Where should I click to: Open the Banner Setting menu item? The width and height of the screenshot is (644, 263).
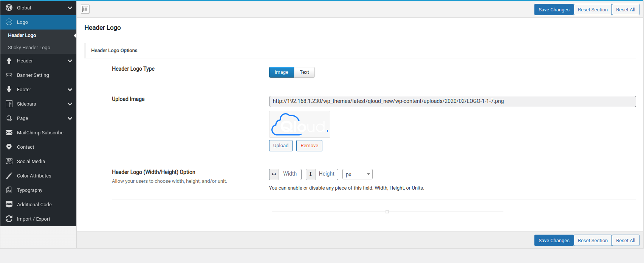[x=38, y=75]
